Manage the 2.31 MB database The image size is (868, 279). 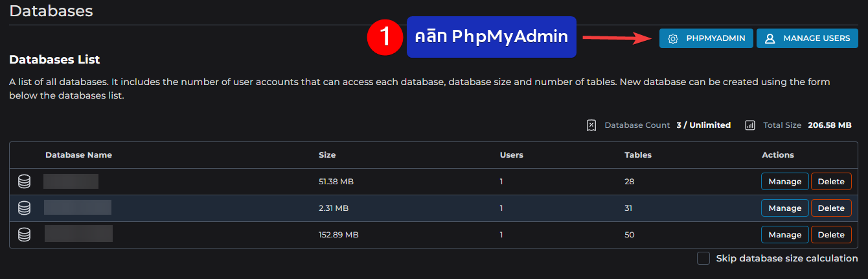pyautogui.click(x=785, y=208)
